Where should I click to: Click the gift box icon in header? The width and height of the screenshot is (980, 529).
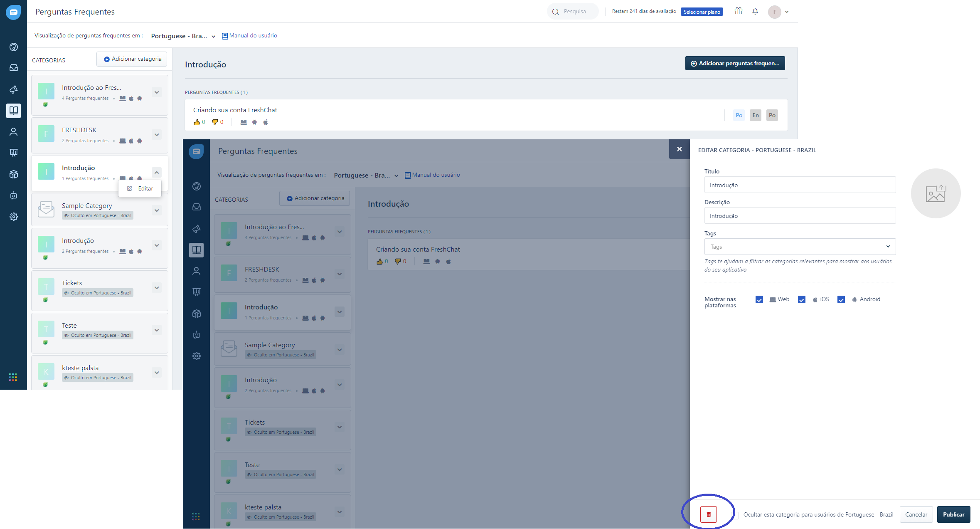pos(738,11)
